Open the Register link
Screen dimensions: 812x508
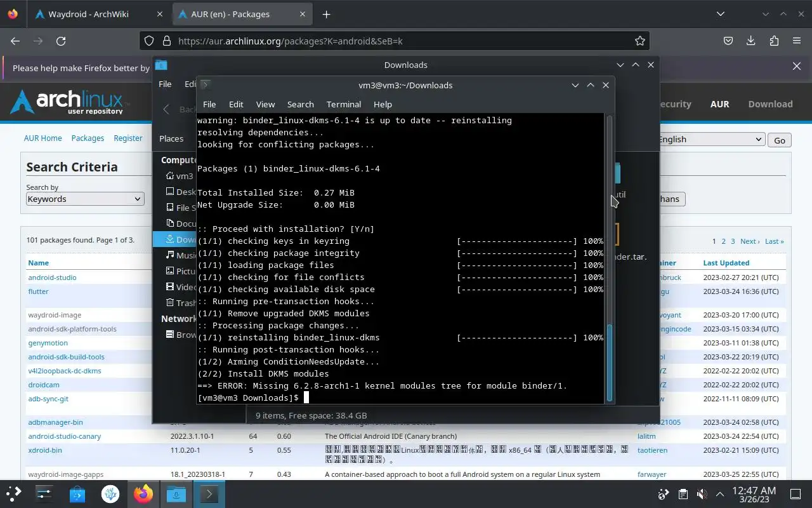pos(128,138)
